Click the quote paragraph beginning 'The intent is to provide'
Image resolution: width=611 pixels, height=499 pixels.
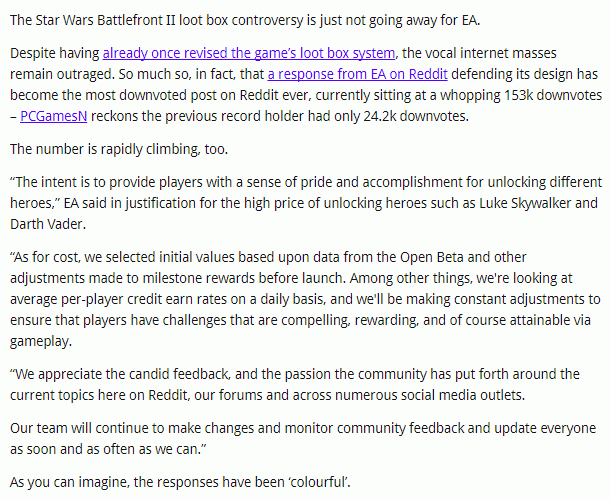pyautogui.click(x=306, y=203)
